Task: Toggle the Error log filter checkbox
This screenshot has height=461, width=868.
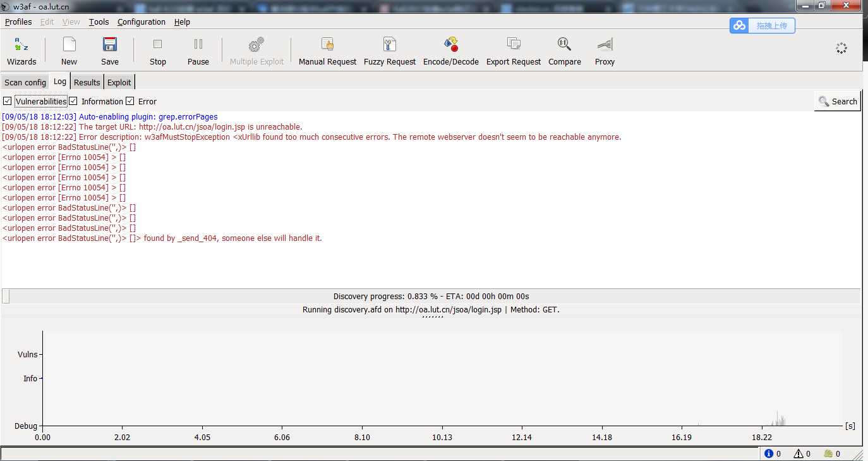Action: click(x=130, y=101)
